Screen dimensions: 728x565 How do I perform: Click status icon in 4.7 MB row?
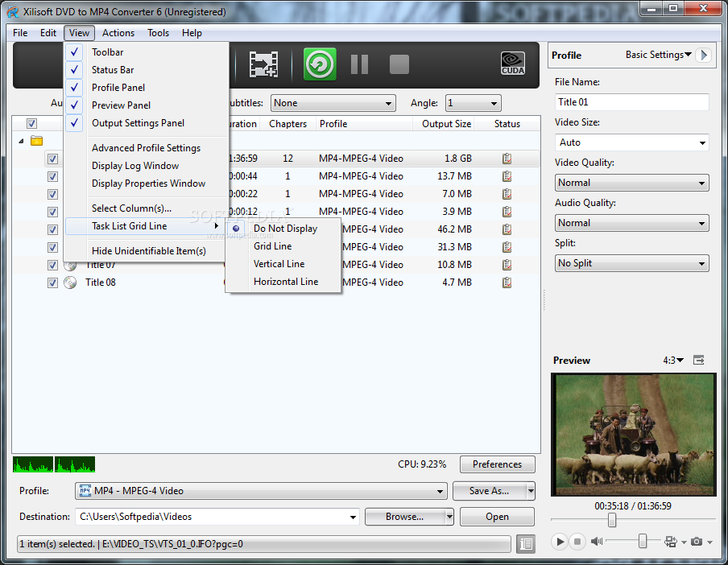point(507,282)
